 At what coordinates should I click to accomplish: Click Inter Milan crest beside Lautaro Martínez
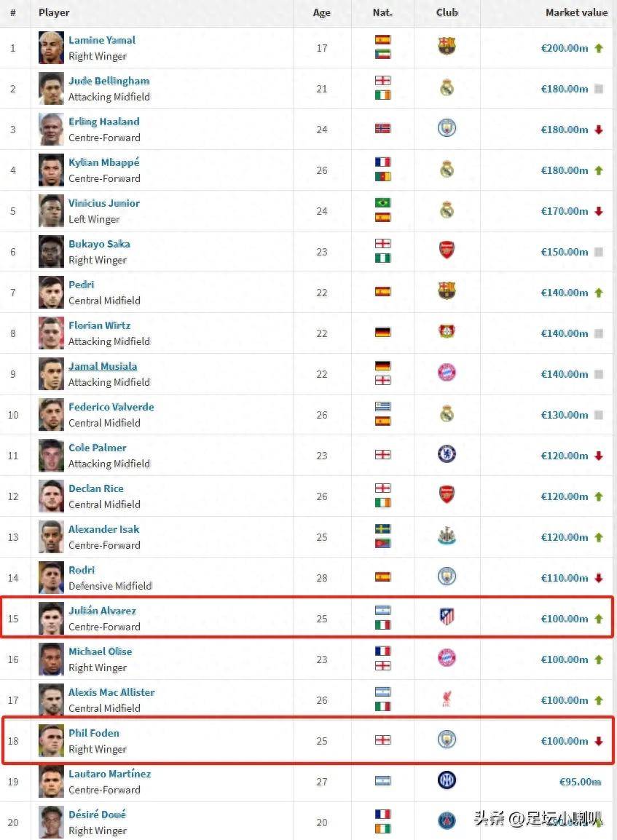[x=447, y=780]
